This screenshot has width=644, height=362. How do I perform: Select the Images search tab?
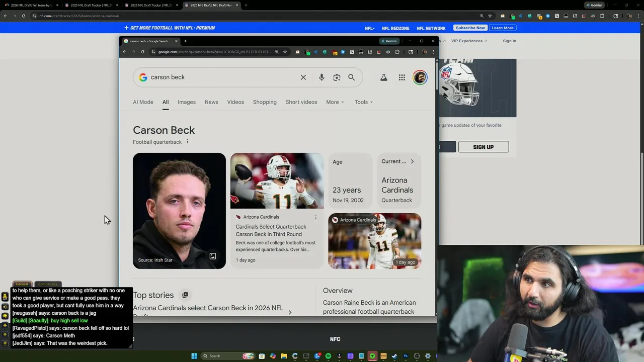click(x=187, y=102)
